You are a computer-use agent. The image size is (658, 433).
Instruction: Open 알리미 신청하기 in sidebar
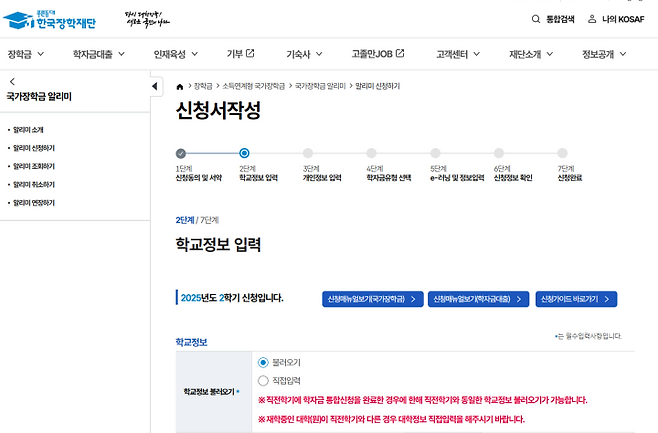(x=34, y=148)
